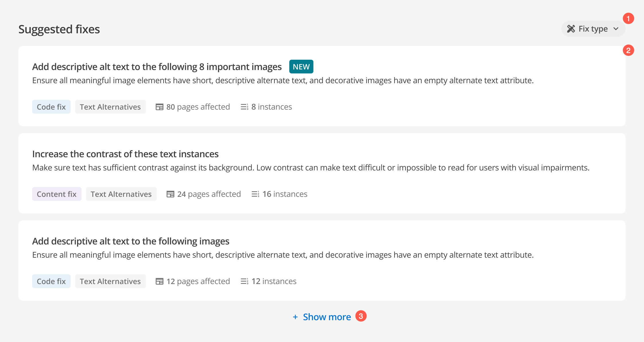Click the plus icon before Show more
644x342 pixels.
tap(295, 317)
